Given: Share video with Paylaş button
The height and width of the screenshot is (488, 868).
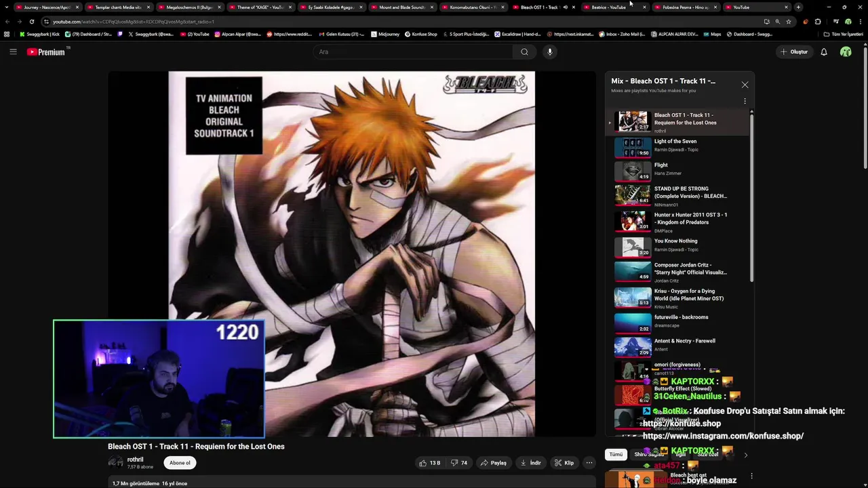Looking at the screenshot, I should click(494, 463).
